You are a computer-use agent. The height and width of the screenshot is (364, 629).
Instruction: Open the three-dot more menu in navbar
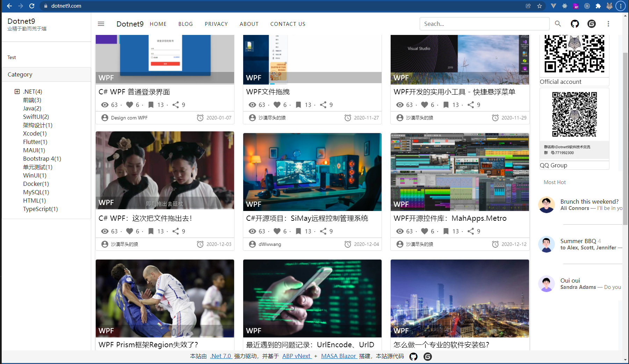608,24
